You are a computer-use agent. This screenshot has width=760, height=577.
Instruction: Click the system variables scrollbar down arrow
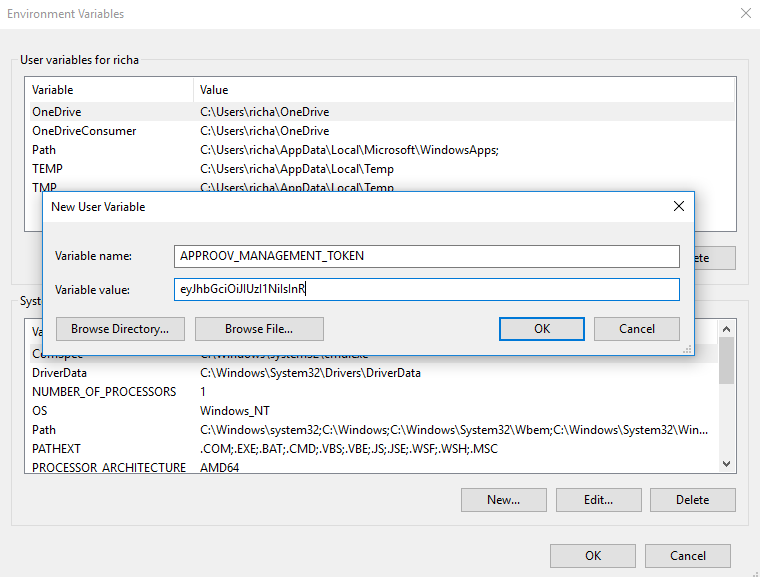[x=727, y=464]
